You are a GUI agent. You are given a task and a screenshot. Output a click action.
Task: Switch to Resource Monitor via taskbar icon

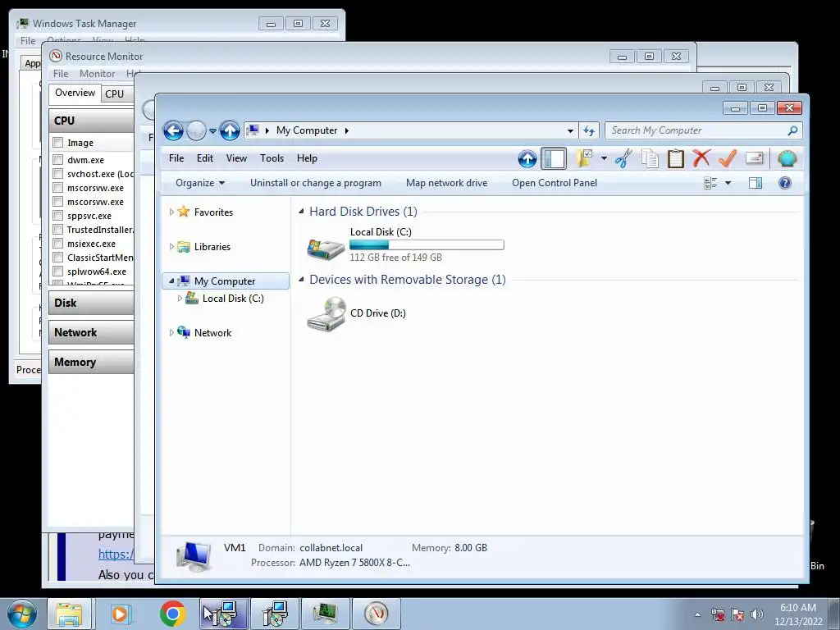tap(376, 614)
